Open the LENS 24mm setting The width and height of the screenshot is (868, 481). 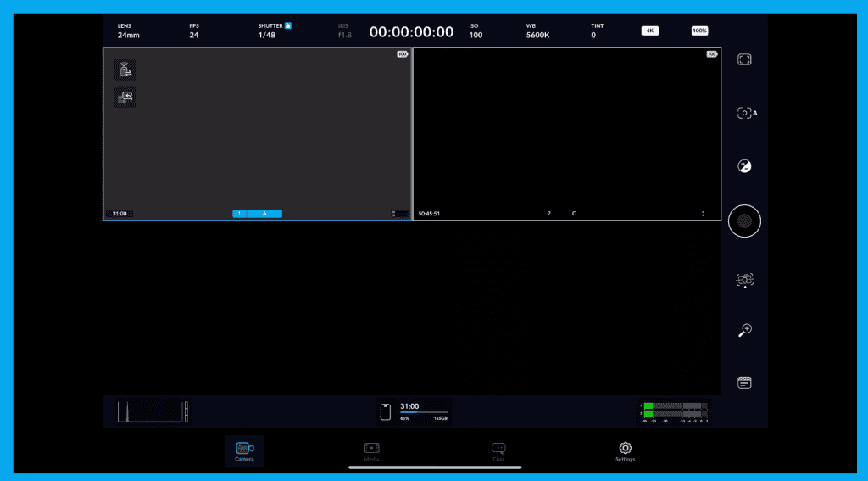click(x=128, y=31)
